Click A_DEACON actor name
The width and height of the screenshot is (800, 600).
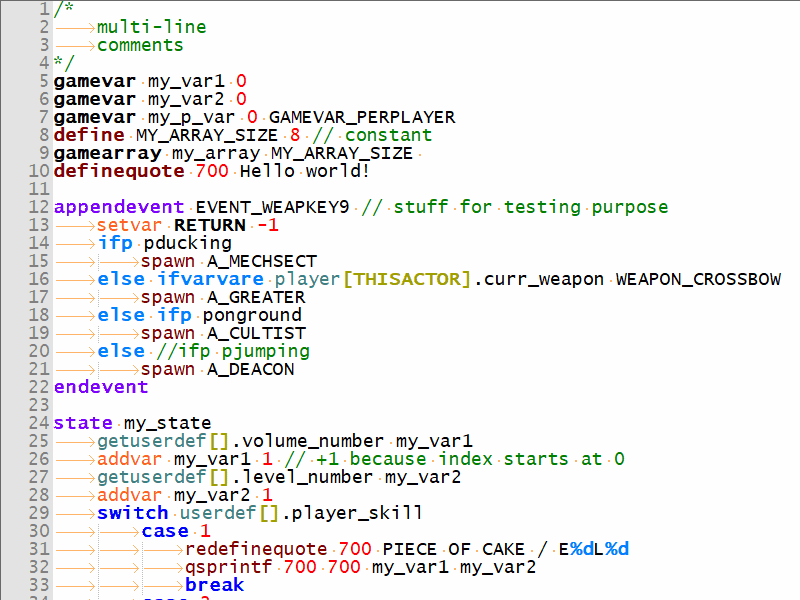251,369
